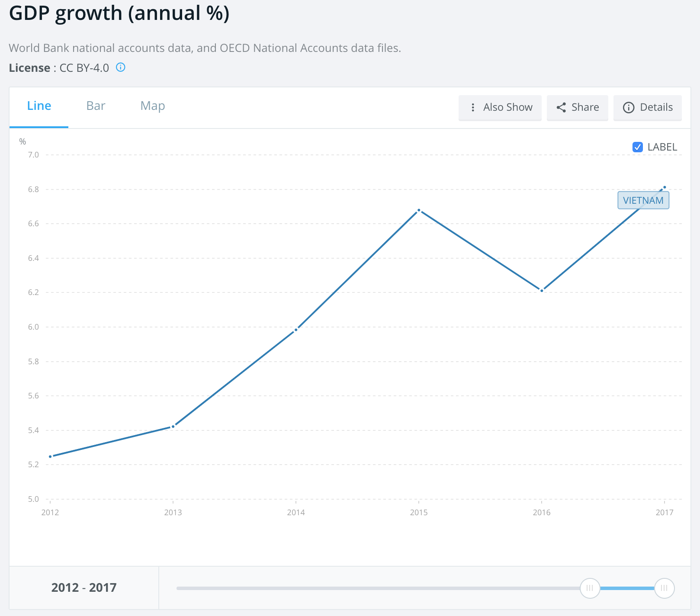
Task: Click the right year range slider handle
Action: (x=664, y=588)
